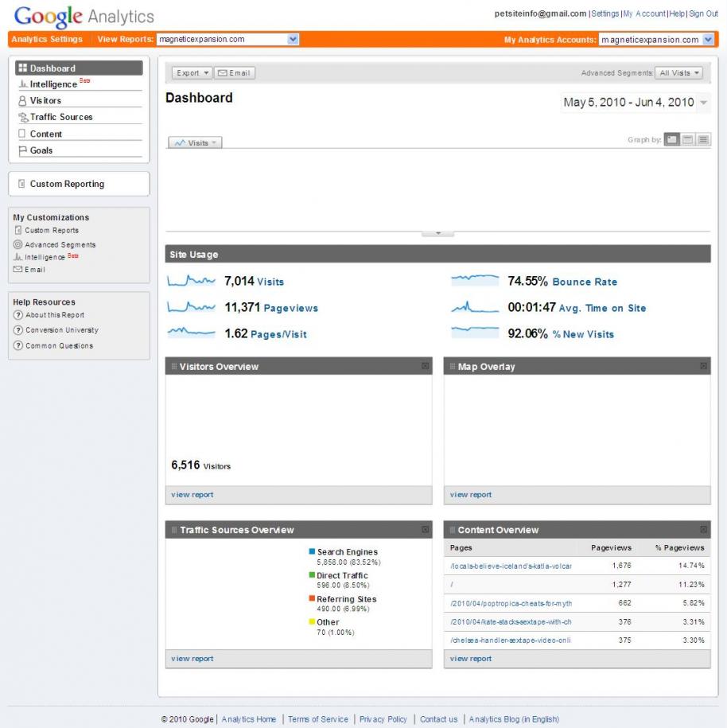Click the Visitors person icon

pos(22,100)
